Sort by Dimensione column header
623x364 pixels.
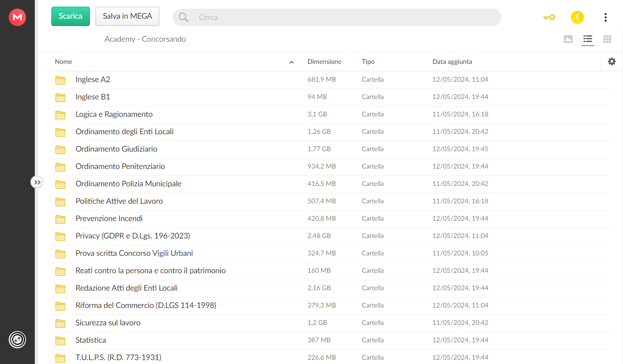click(325, 62)
